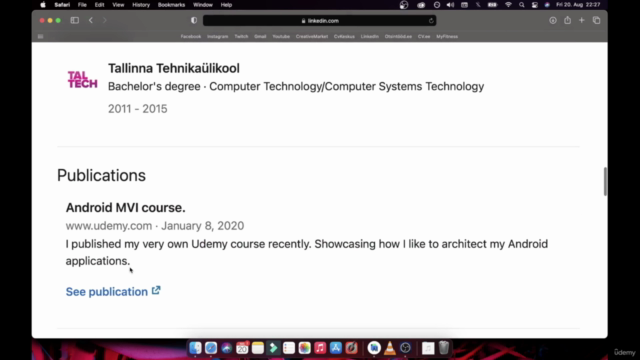Open Trash from the Dock
This screenshot has width=640, height=360.
click(444, 348)
